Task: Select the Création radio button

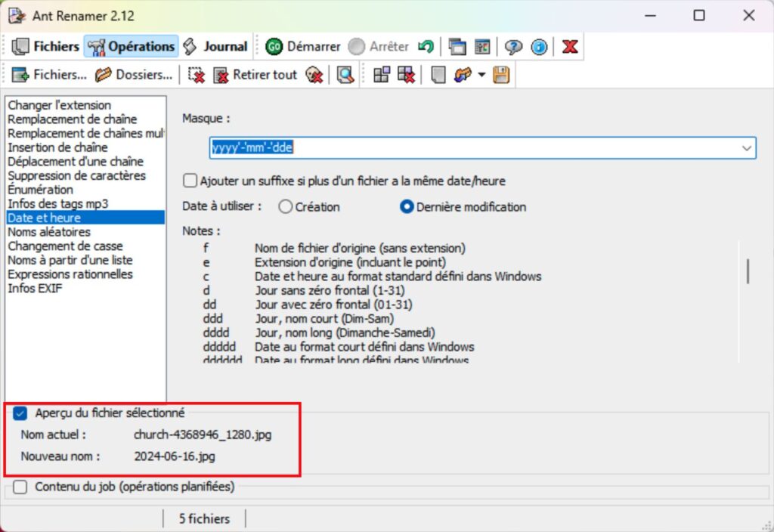Action: pos(286,206)
